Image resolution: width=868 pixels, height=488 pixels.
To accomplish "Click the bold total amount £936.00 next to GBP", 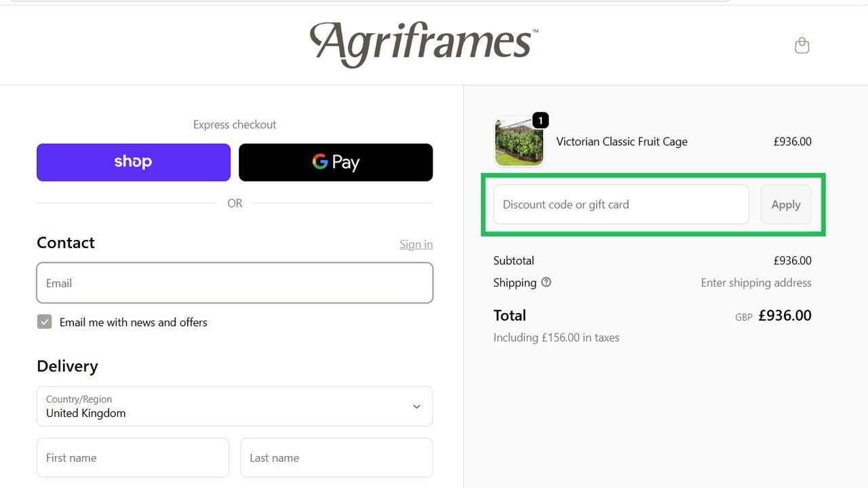I will [x=785, y=315].
